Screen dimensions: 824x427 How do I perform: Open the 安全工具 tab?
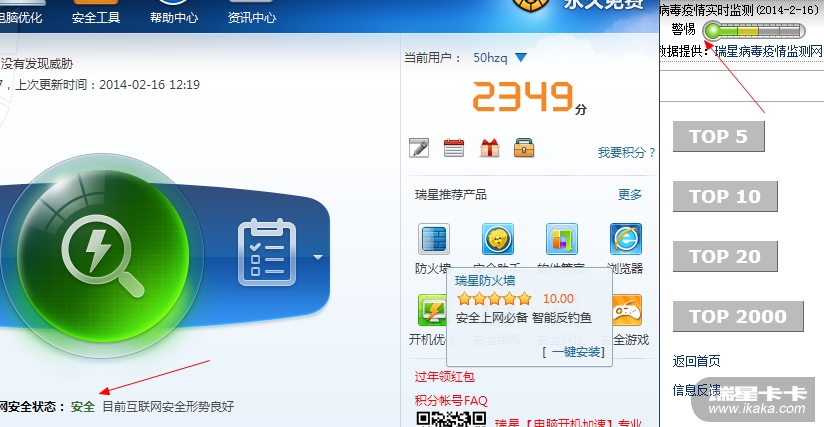click(x=96, y=17)
